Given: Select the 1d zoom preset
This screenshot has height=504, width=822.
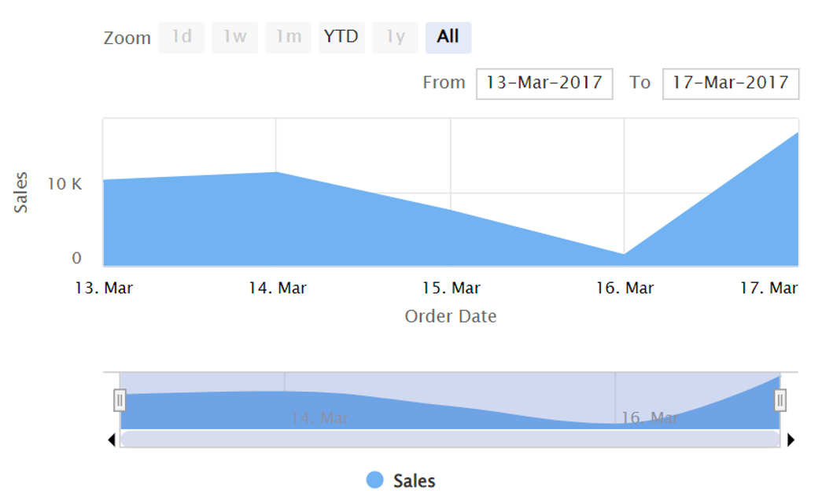Looking at the screenshot, I should (x=181, y=37).
